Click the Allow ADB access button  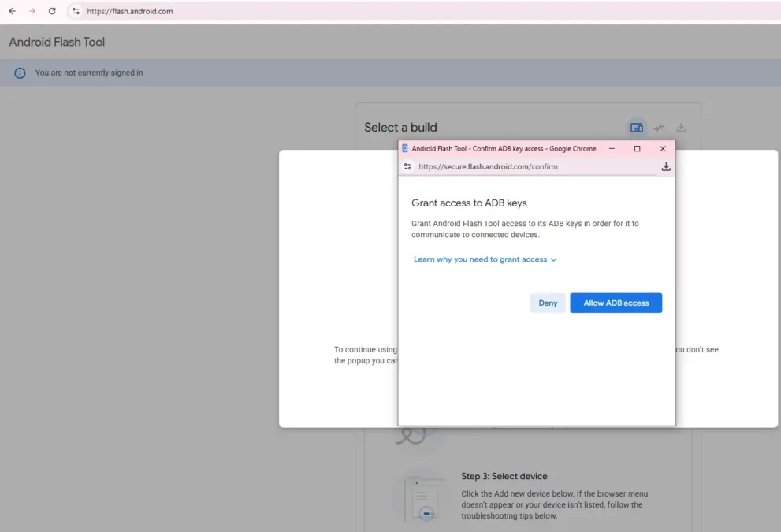pyautogui.click(x=616, y=303)
